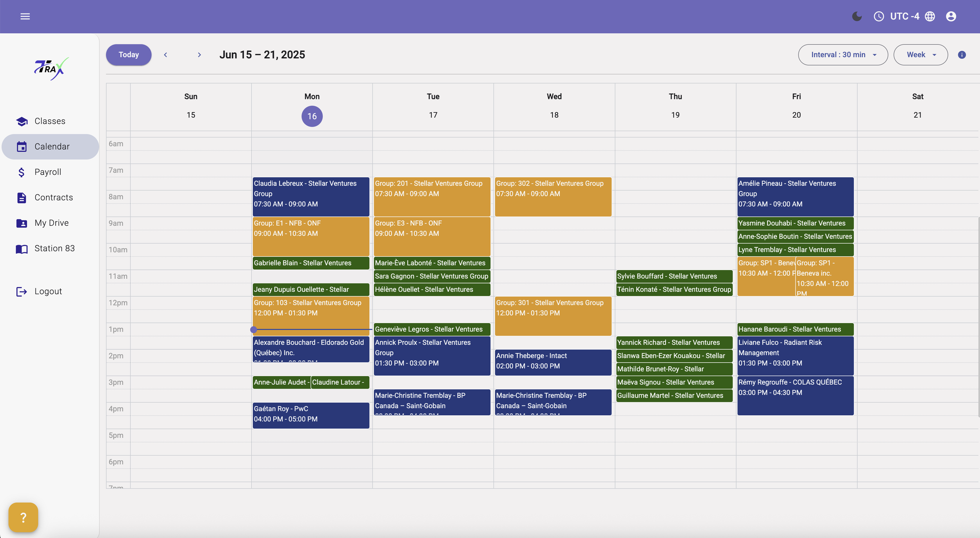Open the help question mark button
This screenshot has width=980, height=538.
23,517
